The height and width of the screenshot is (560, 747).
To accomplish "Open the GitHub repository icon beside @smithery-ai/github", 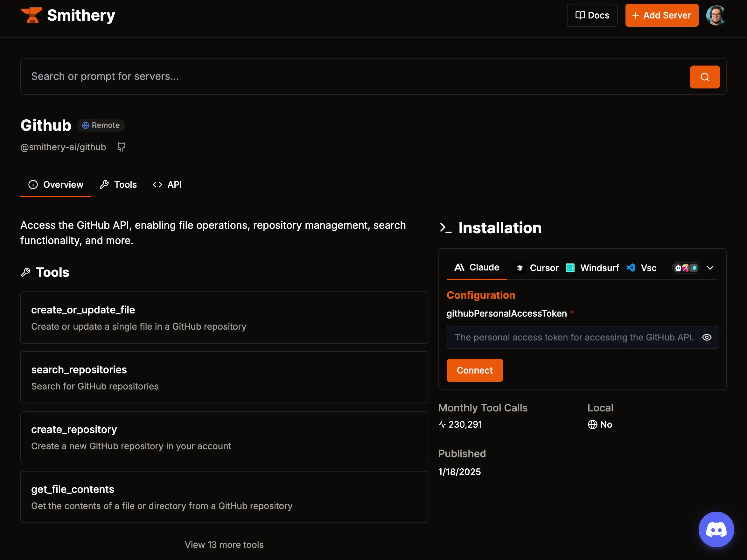I will pyautogui.click(x=121, y=147).
